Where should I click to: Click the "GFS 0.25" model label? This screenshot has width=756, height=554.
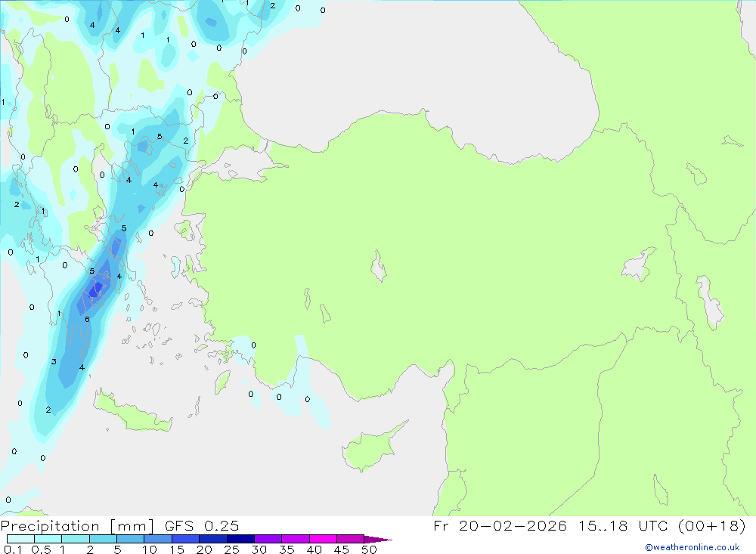pyautogui.click(x=202, y=526)
